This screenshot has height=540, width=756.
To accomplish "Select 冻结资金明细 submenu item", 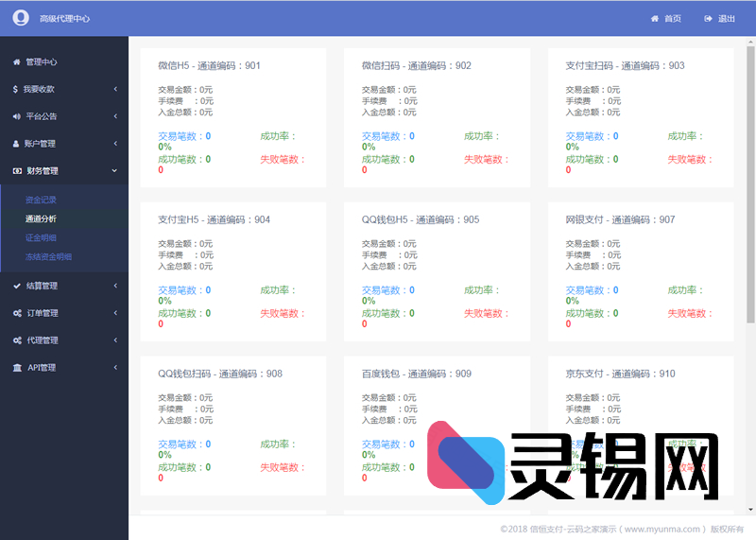I will 48,256.
